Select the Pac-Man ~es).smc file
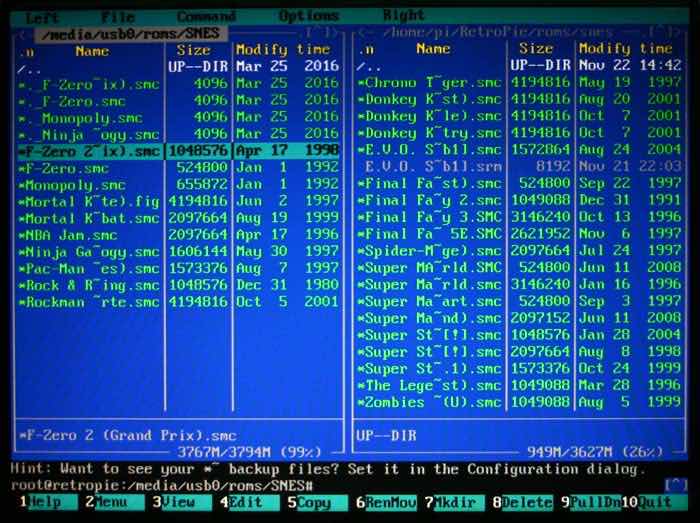 (x=179, y=269)
